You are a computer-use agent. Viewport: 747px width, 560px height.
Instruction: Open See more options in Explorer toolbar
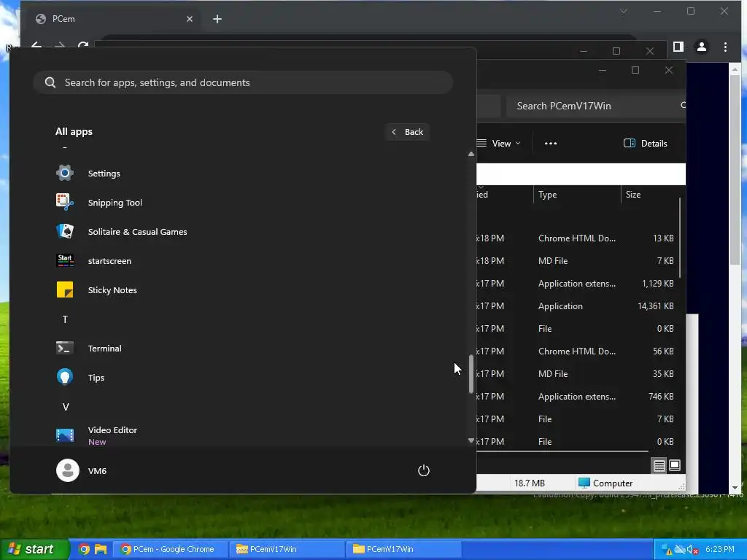[x=550, y=144]
